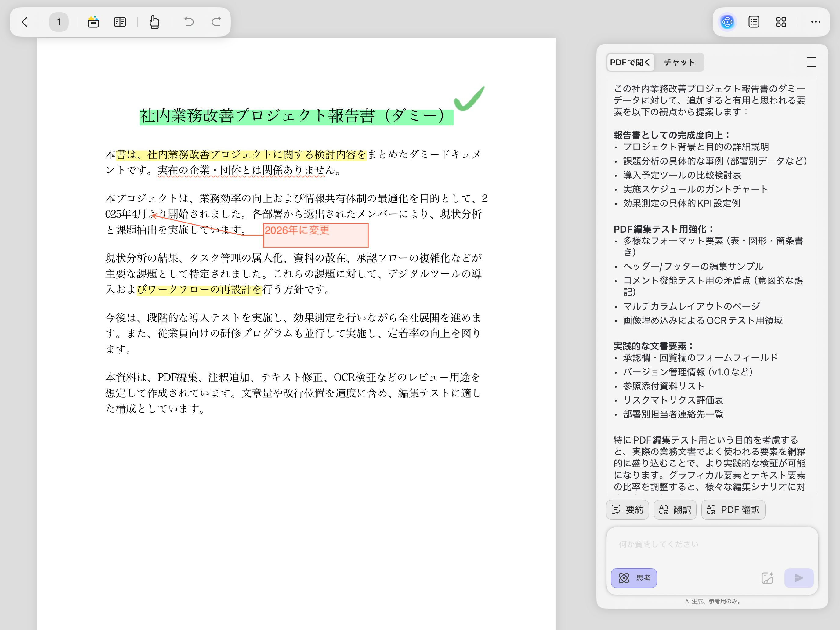Viewport: 840px width, 630px height.
Task: Open the outline list icon
Action: click(x=754, y=22)
